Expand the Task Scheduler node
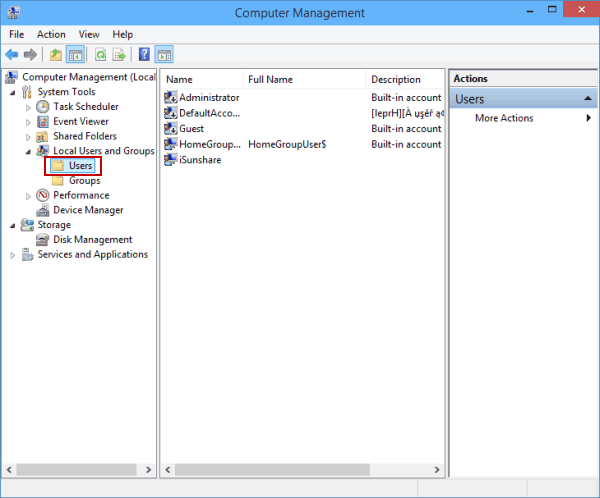600x498 pixels. click(29, 107)
